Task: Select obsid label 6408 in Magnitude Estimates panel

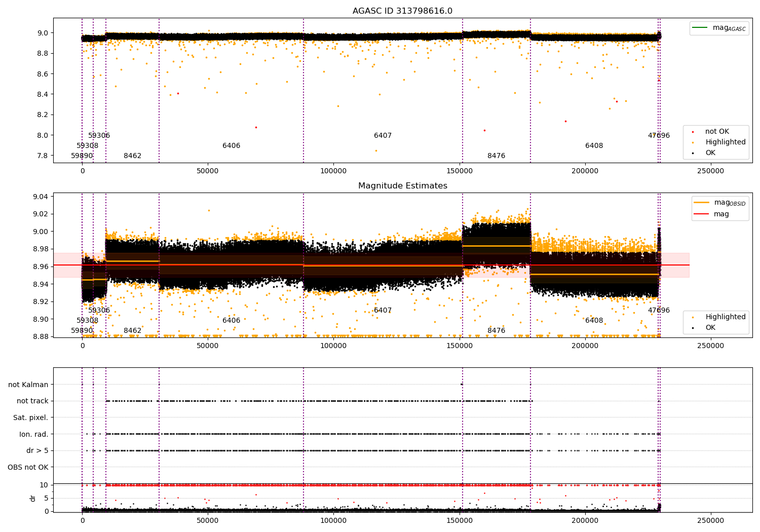Action: tap(594, 321)
